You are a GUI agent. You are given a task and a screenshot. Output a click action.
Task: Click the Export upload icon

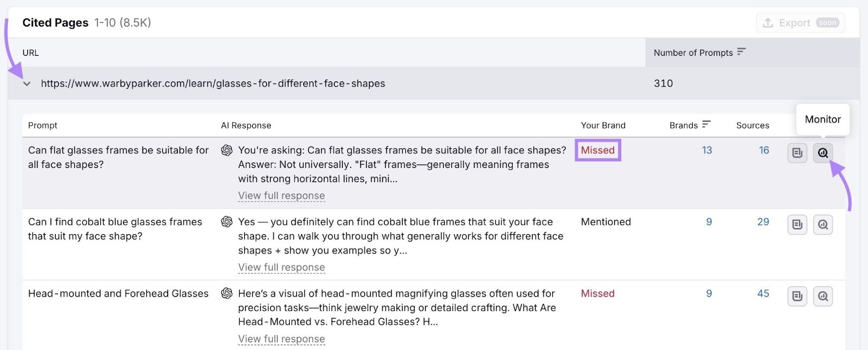coord(768,22)
